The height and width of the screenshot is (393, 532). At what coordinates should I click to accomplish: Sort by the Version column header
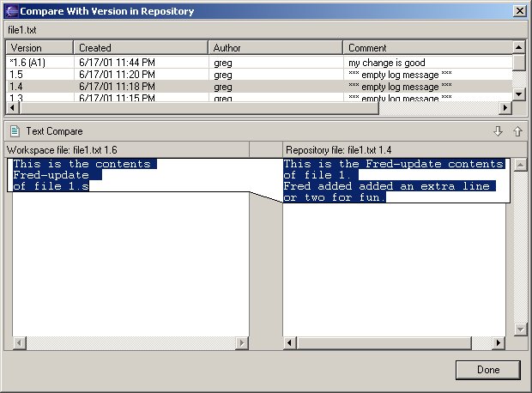(39, 48)
